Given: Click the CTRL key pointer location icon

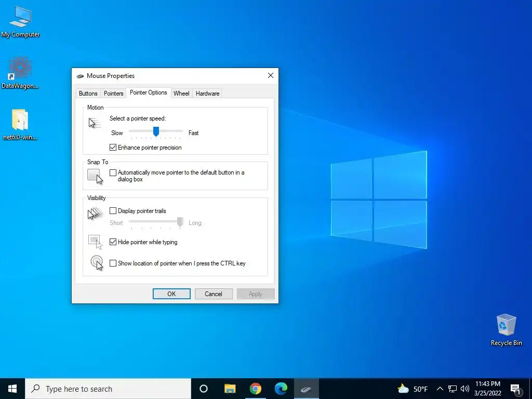Looking at the screenshot, I should click(97, 263).
